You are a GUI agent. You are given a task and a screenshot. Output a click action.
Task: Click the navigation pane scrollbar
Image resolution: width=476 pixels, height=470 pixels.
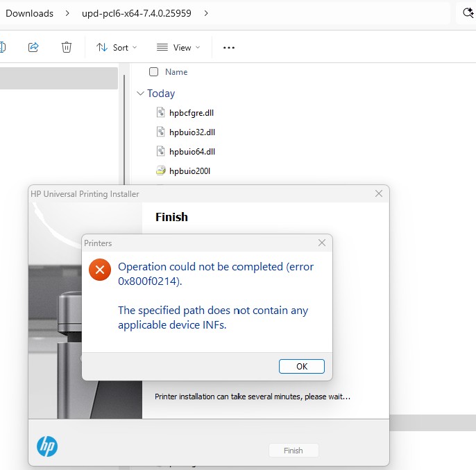point(124,130)
